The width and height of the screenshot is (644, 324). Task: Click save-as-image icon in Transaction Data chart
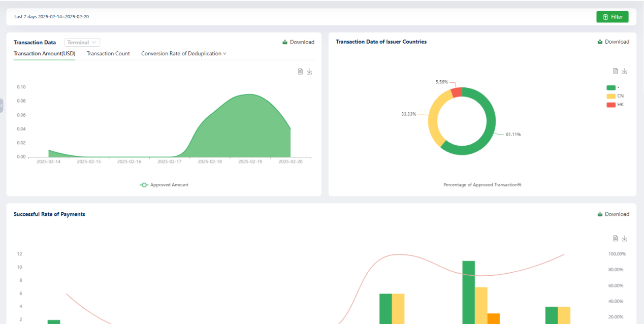pos(309,72)
